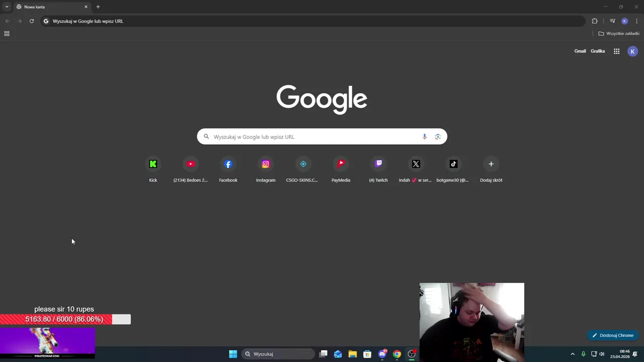Open the tab search dropdown arrow
The width and height of the screenshot is (644, 362).
click(7, 7)
